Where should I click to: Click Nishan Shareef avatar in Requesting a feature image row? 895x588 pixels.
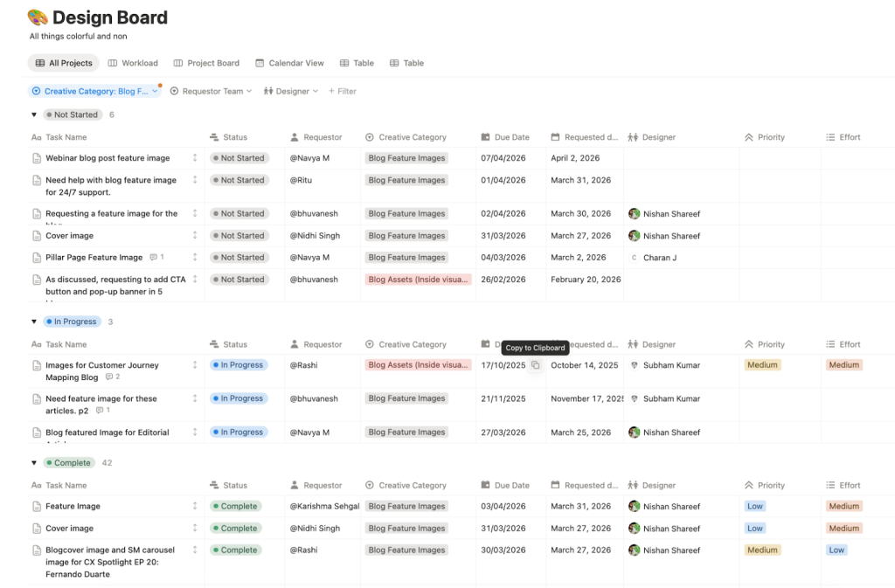[x=635, y=214]
